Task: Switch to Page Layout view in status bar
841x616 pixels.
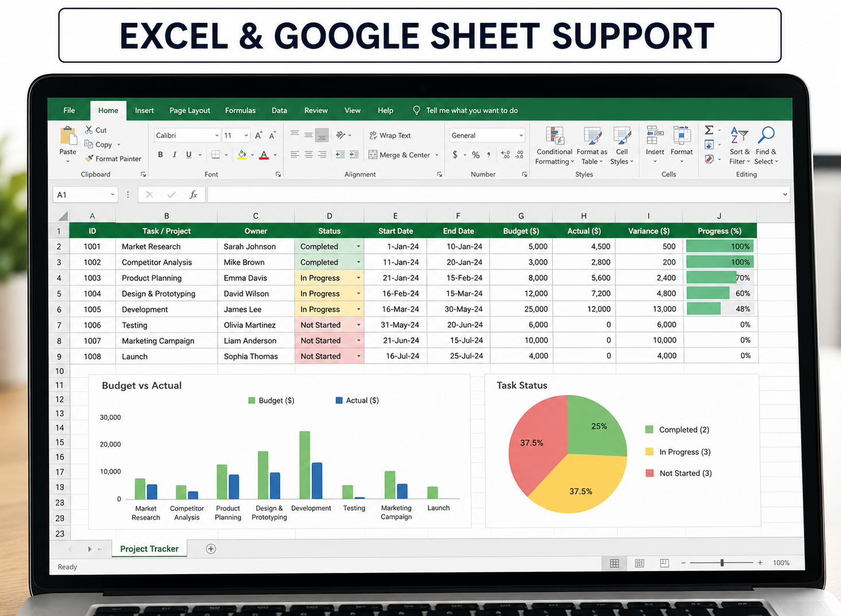Action: pyautogui.click(x=640, y=563)
